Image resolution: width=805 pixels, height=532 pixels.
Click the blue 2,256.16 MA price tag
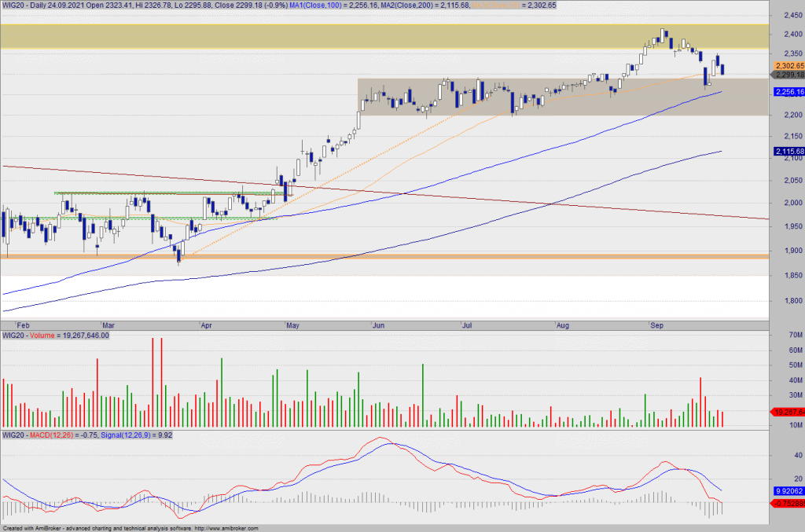[788, 92]
